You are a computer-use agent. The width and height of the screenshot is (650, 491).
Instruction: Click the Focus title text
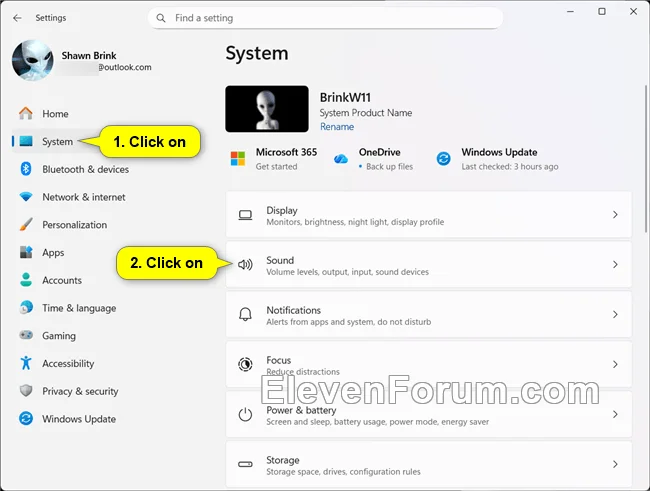[x=279, y=360]
